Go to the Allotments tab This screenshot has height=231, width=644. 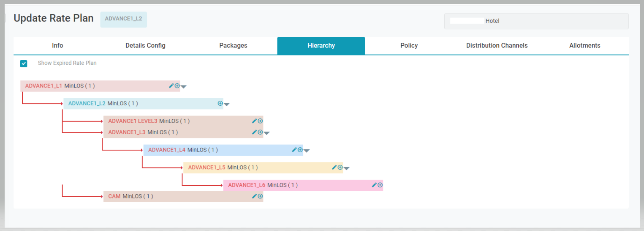584,46
